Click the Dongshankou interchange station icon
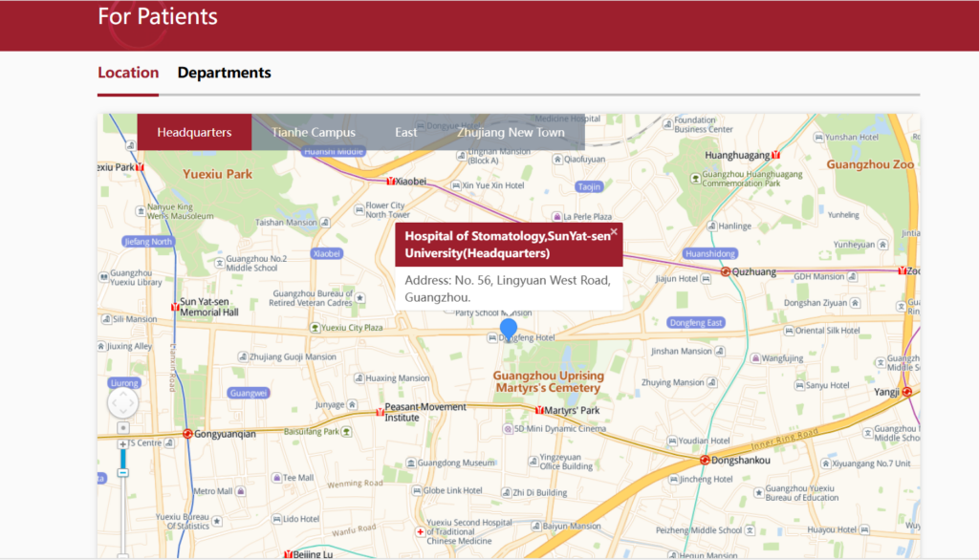Viewport: 979px width, 560px height. click(x=705, y=460)
